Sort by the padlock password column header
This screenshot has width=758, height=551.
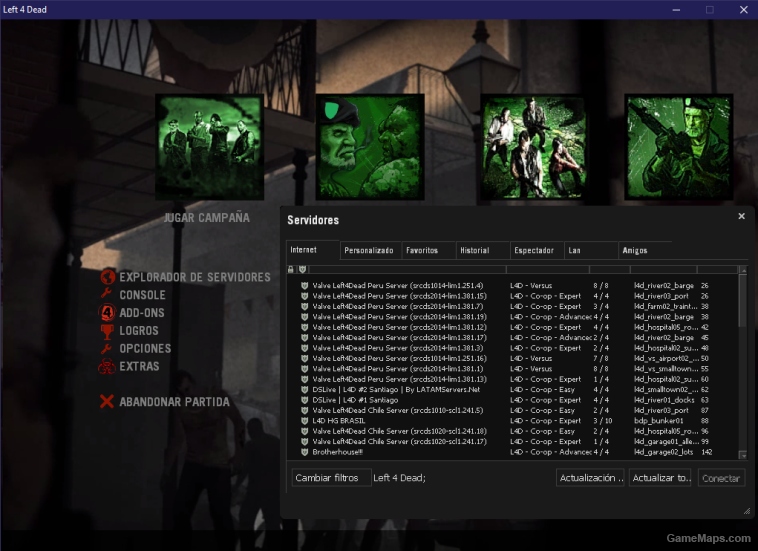[x=291, y=269]
